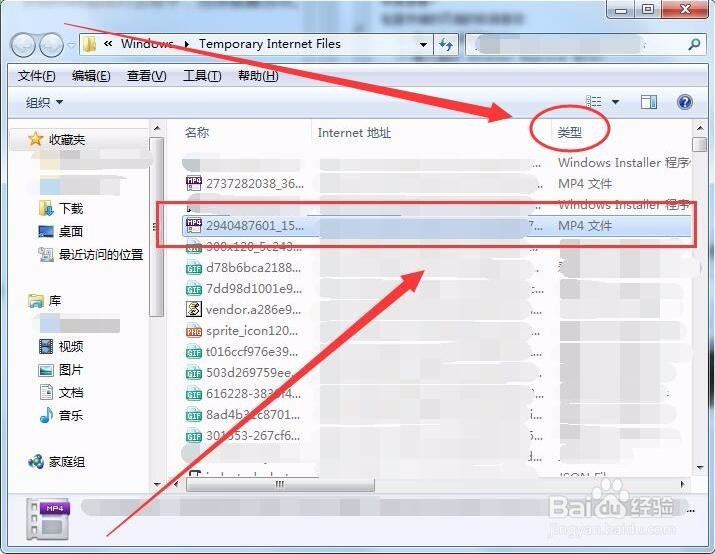
Task: Click the navigation pane scroll down arrow
Action: pyautogui.click(x=157, y=484)
